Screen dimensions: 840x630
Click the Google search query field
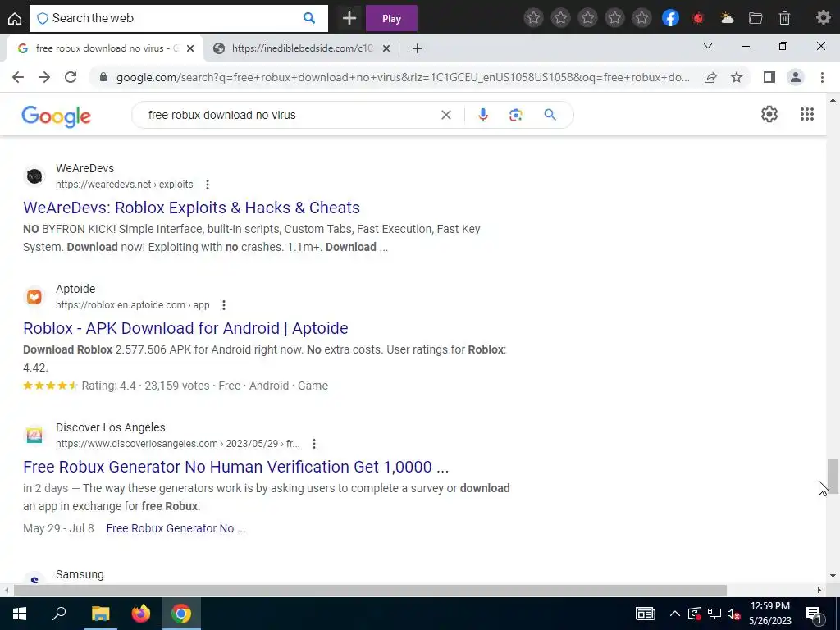point(290,115)
